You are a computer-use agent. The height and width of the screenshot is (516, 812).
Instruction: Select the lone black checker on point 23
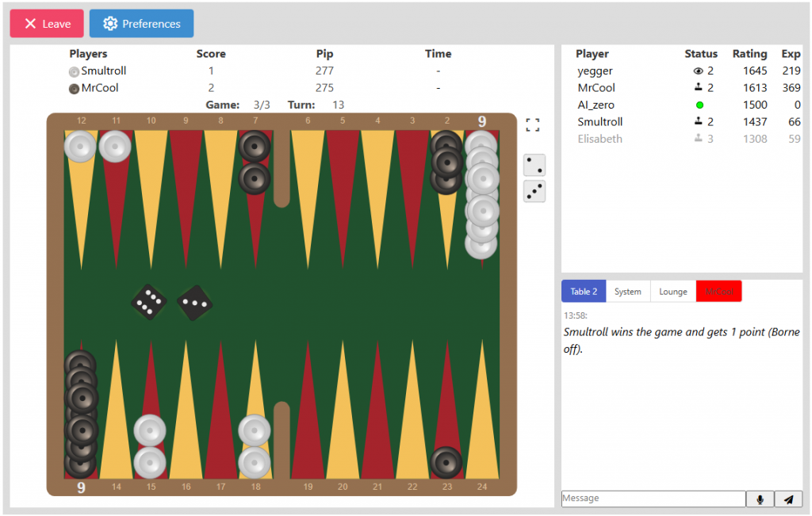(446, 462)
